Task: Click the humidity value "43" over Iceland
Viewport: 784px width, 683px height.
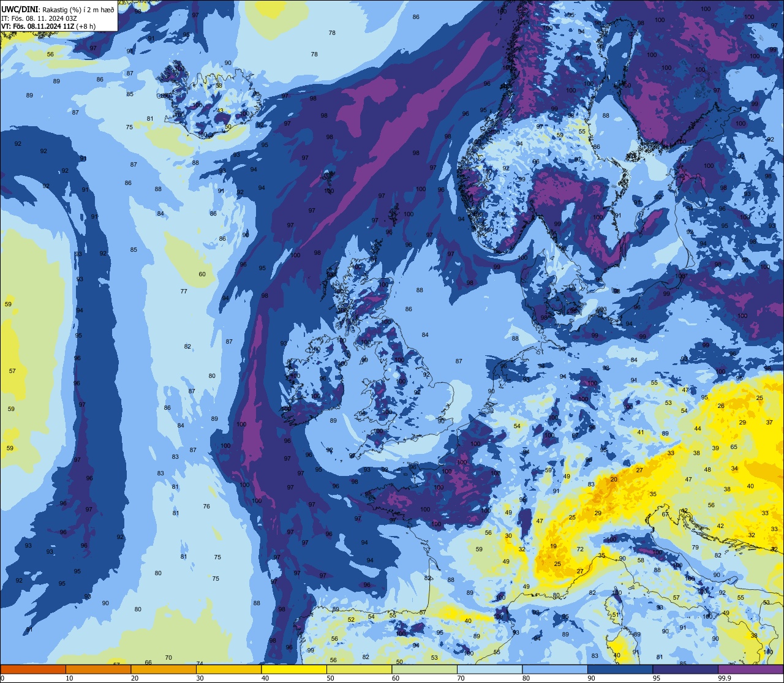Action: (221, 111)
